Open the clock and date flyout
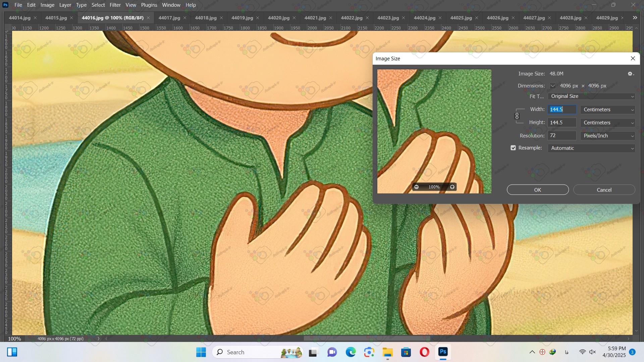 (614, 352)
